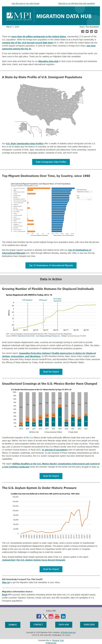Open MPI's Instagram icon in footer
The width and height of the screenshot is (102, 644).
(x=51, y=616)
